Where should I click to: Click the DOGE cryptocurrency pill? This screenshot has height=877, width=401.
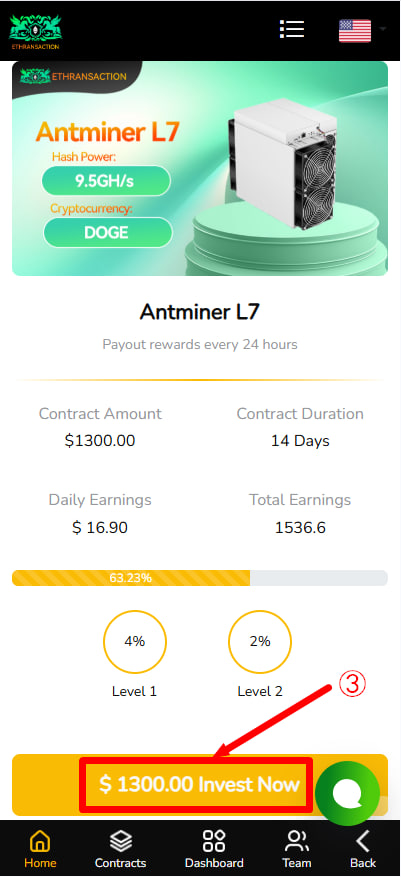point(107,232)
